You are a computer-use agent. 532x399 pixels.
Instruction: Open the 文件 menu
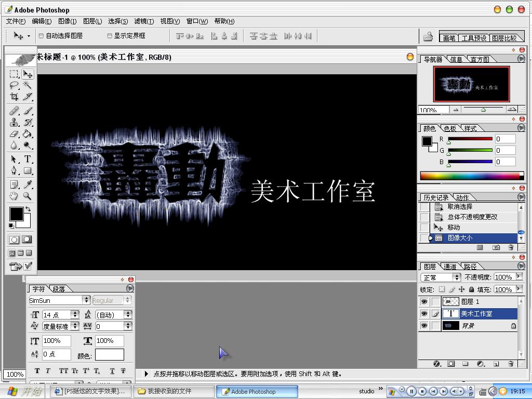tap(16, 21)
